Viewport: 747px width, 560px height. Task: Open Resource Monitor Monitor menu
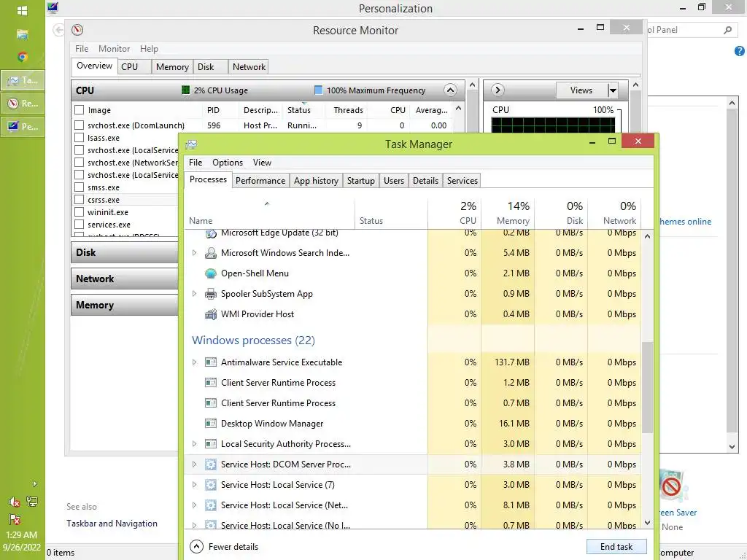[114, 49]
